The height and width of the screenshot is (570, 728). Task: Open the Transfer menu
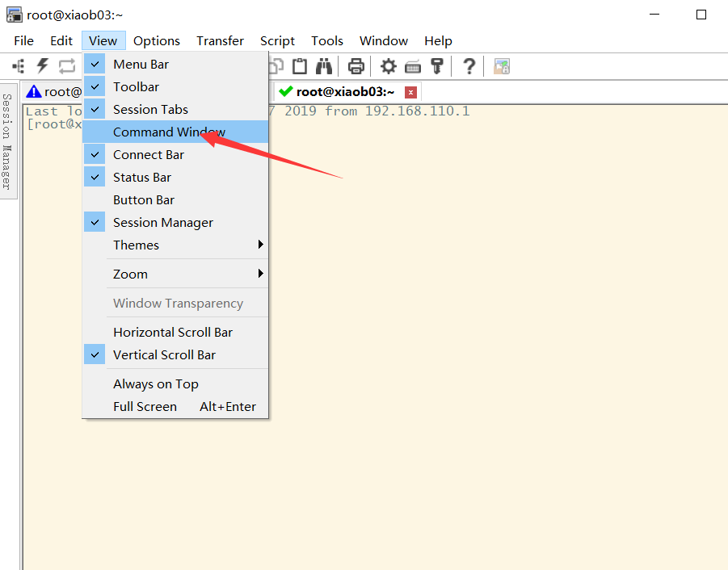pos(218,40)
